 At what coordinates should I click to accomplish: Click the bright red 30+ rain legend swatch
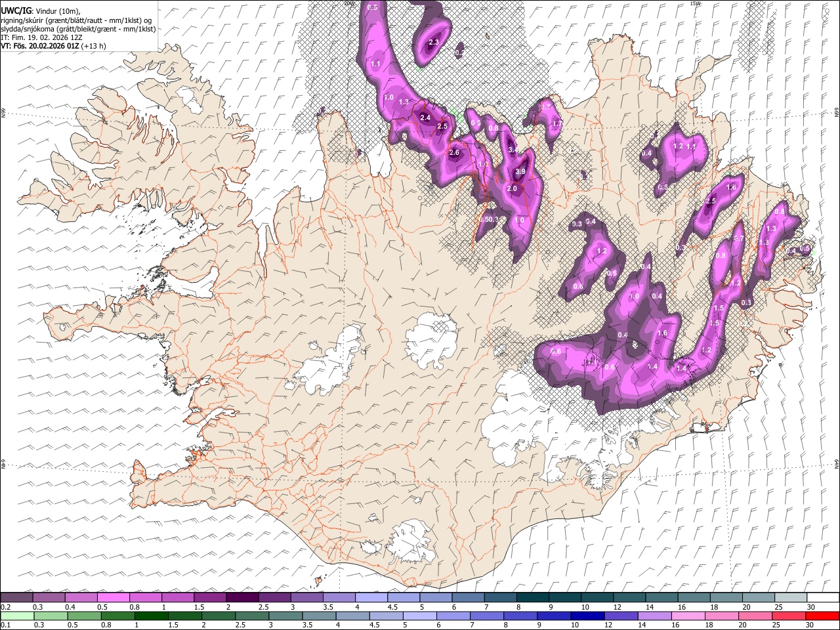coord(823,616)
